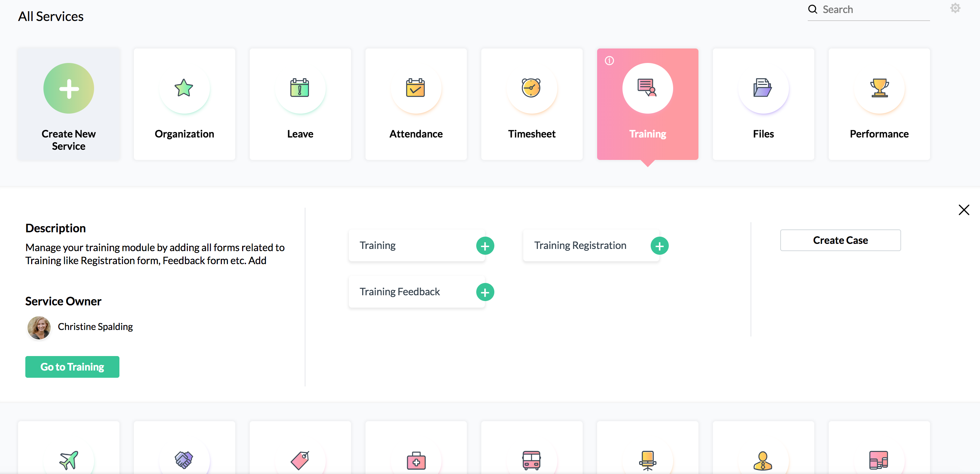Open the bus transport service icon
Screen dimensions: 980x474
[x=531, y=460]
